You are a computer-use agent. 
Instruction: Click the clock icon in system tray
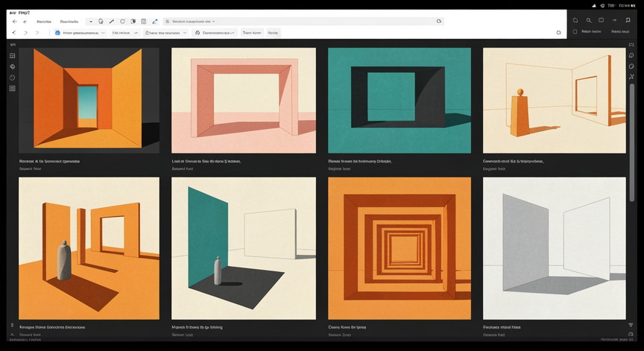(x=602, y=5)
